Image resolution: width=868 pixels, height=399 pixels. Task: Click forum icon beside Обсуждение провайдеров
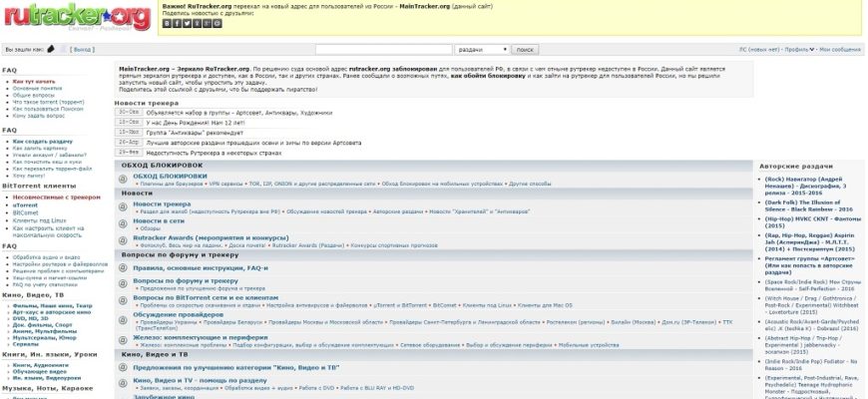click(x=123, y=319)
